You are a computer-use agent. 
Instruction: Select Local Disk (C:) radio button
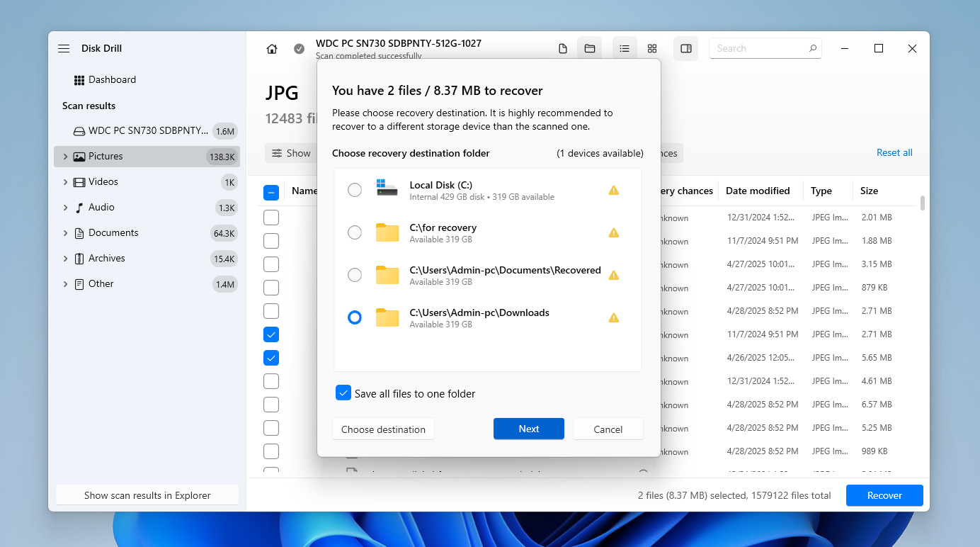pyautogui.click(x=355, y=190)
